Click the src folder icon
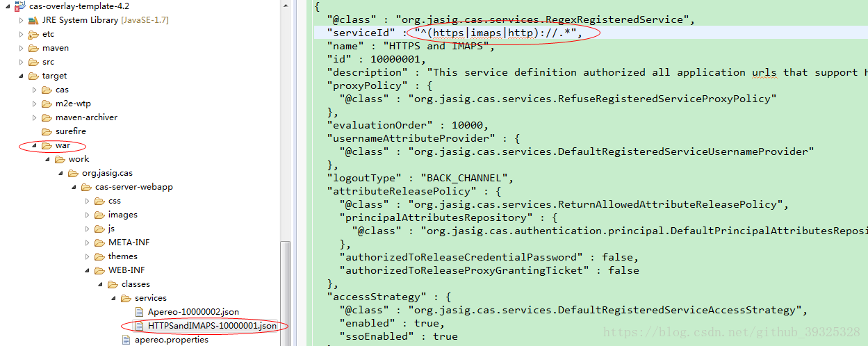The width and height of the screenshot is (868, 346). [x=34, y=62]
